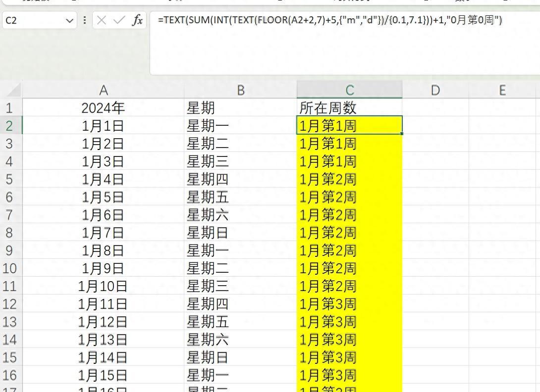Select row 5 header
The image size is (540, 392).
pos(11,179)
